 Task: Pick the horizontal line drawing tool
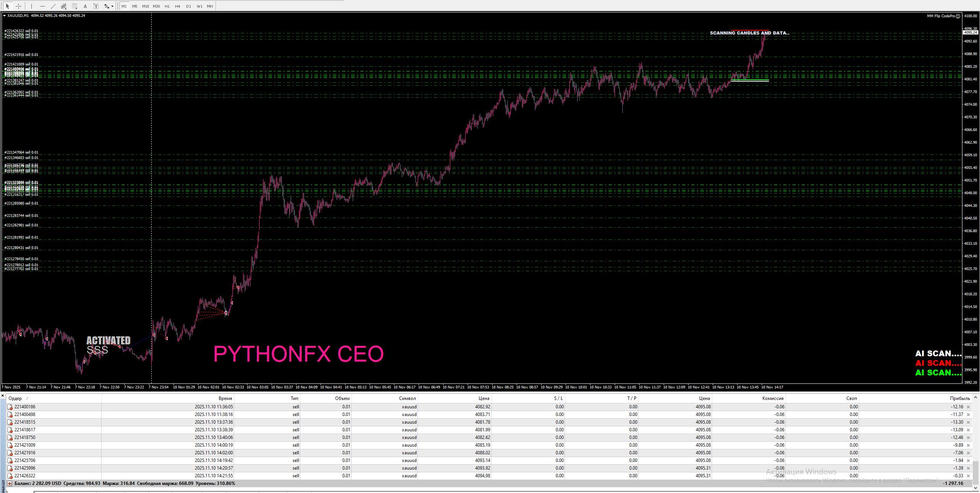tap(43, 6)
